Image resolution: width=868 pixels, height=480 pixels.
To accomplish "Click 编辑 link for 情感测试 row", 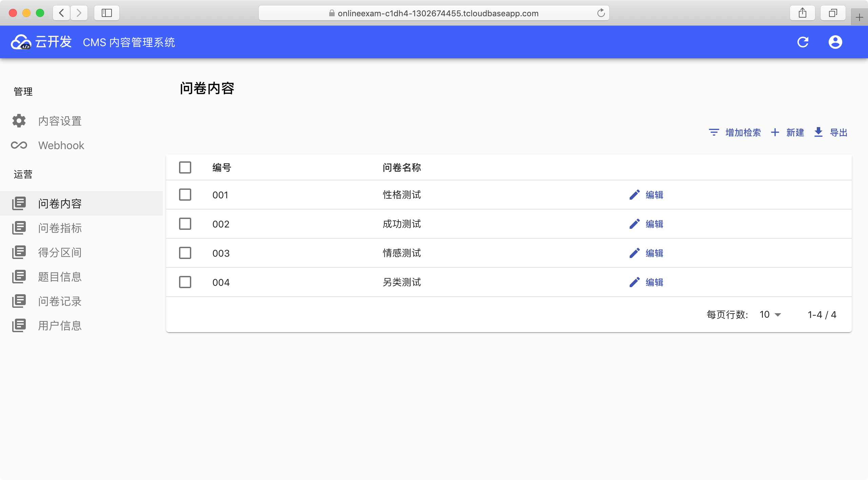I will coord(654,253).
